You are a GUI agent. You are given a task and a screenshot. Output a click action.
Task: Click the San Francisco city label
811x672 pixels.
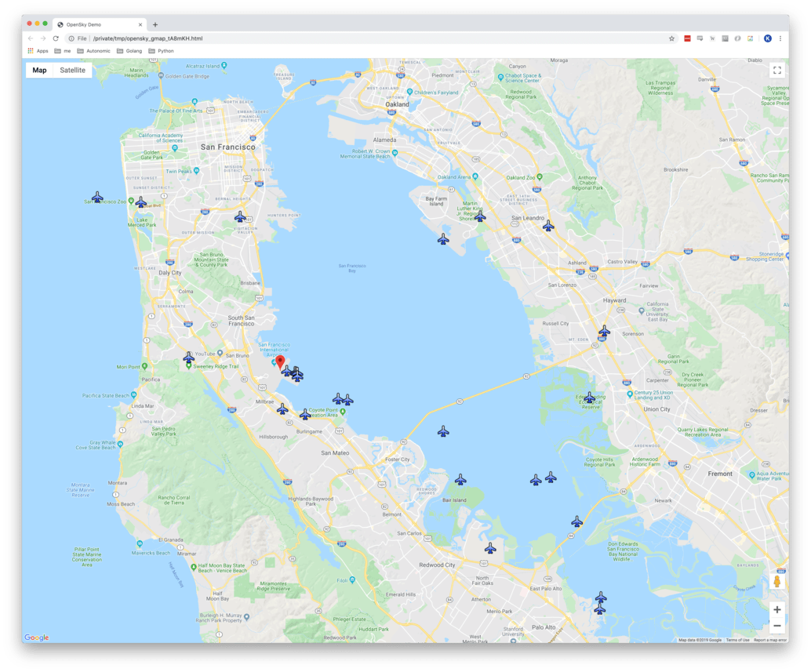coord(228,147)
